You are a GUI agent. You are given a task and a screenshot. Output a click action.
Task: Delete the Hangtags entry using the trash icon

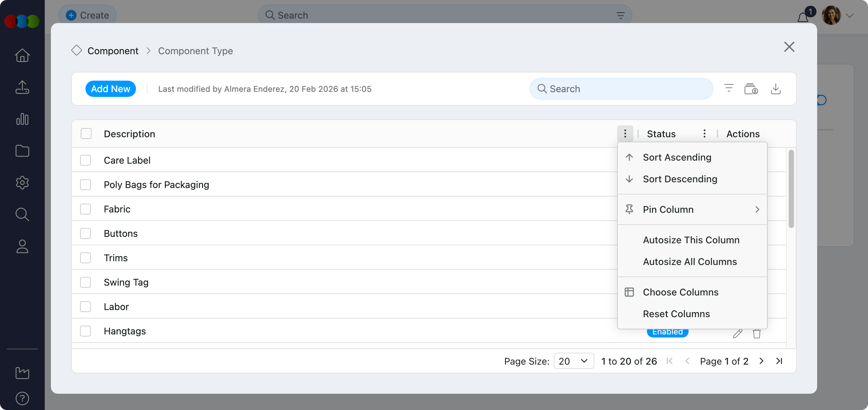pos(756,334)
